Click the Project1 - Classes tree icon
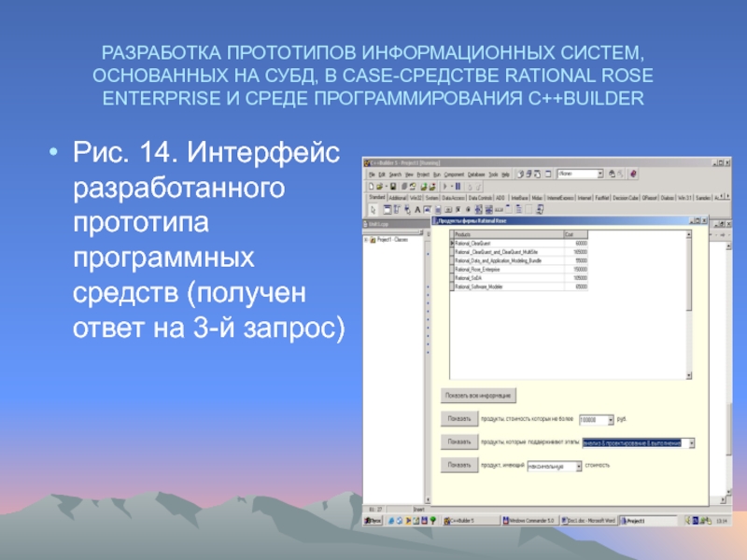 pos(373,240)
